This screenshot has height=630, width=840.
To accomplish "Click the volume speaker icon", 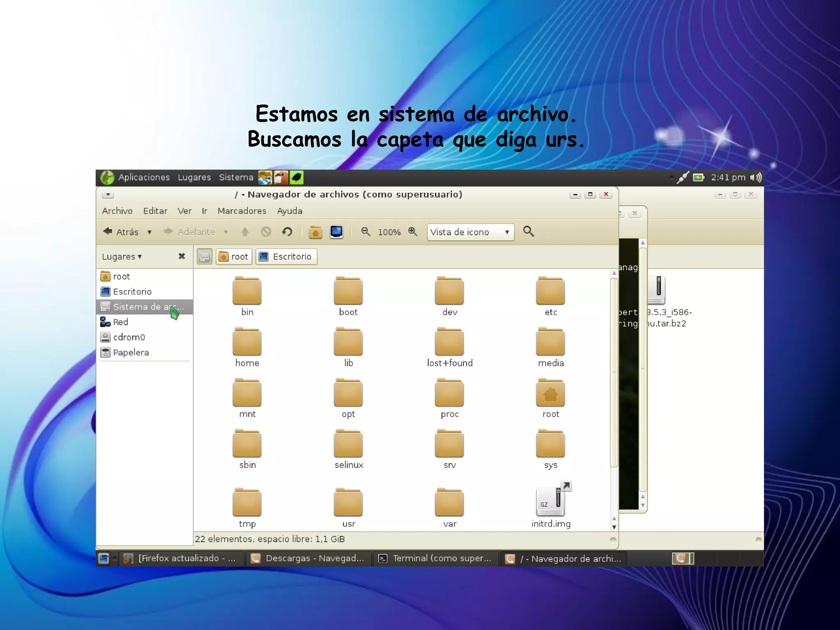I will 756,177.
